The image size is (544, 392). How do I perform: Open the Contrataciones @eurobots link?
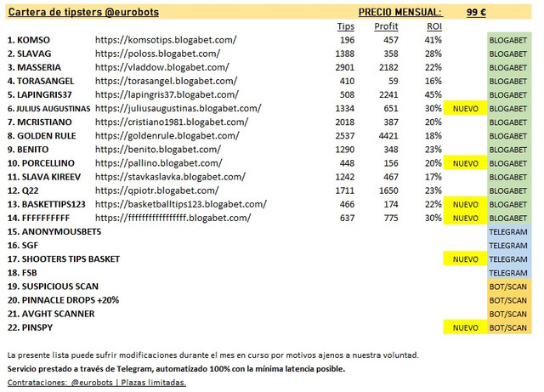(x=96, y=383)
